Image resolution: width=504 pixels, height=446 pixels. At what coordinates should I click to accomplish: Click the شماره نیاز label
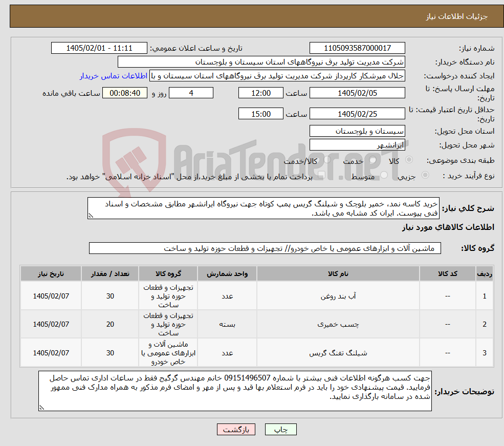[476, 49]
